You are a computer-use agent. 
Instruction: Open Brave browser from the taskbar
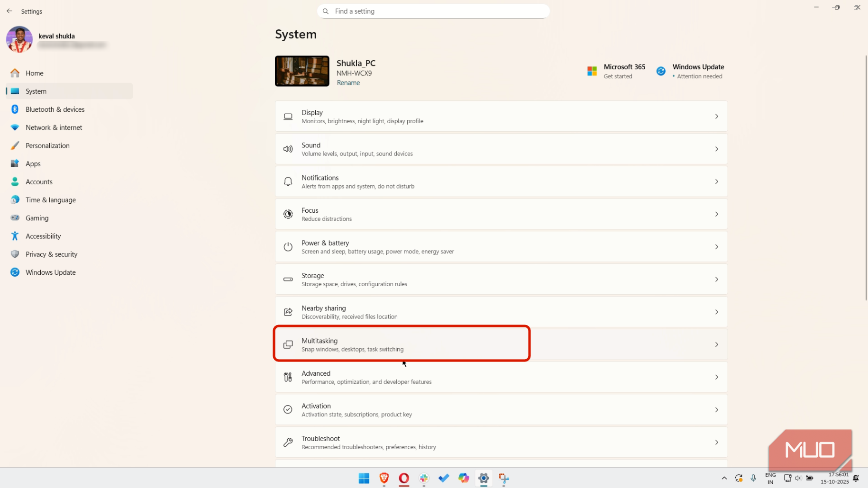[x=384, y=479]
